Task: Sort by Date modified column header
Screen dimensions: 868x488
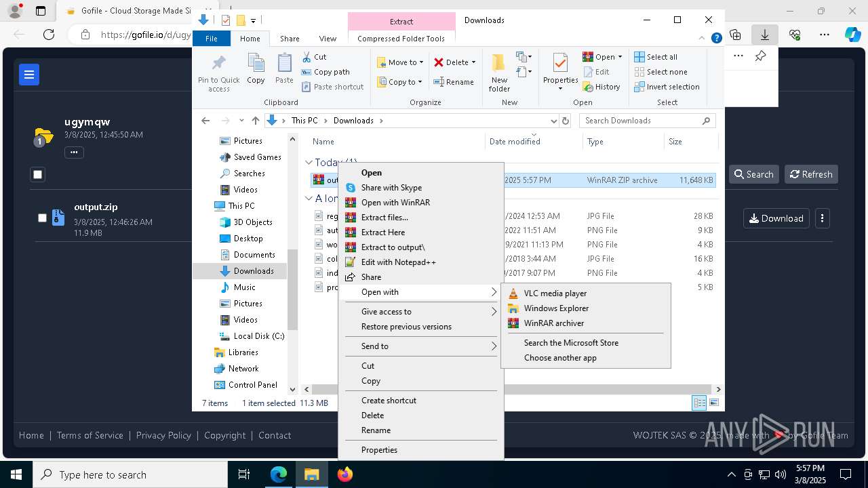Action: tap(515, 142)
